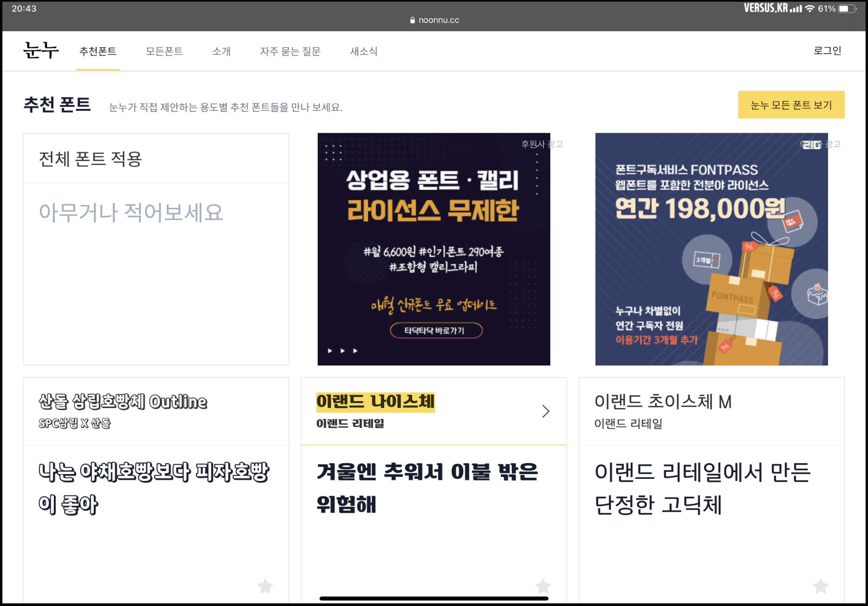Toggle favorite star on 이랜드 나이스체 card

[x=542, y=586]
